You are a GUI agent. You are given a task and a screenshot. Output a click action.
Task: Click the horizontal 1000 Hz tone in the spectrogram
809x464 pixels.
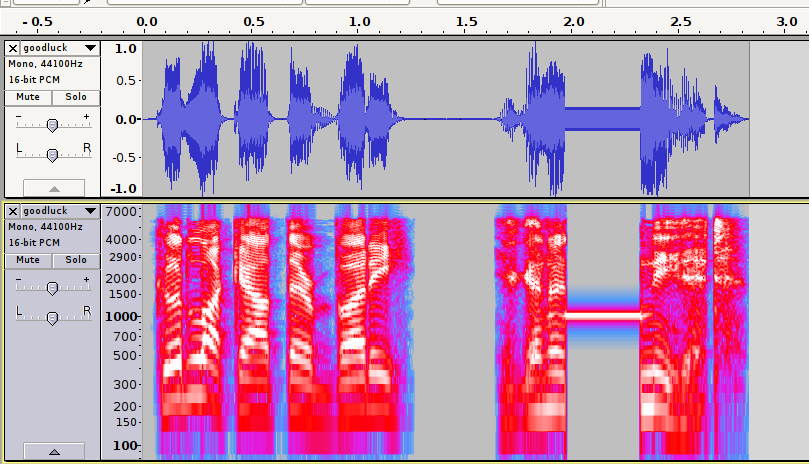603,315
